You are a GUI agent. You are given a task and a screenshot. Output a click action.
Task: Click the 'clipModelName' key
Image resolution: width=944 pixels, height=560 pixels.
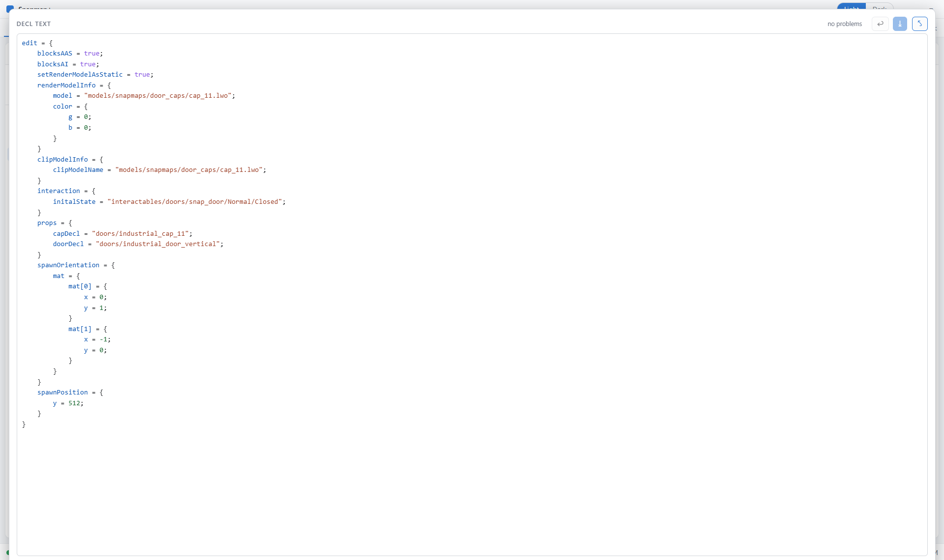point(78,170)
